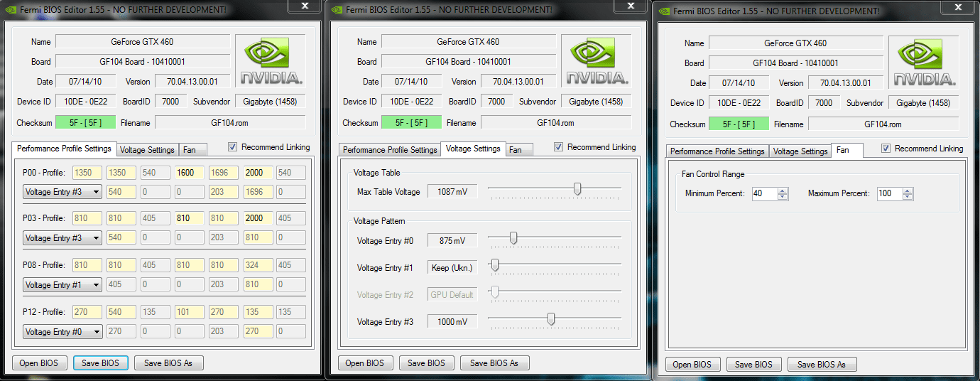Click Save BIOS in Voltage Settings window

pyautogui.click(x=426, y=363)
